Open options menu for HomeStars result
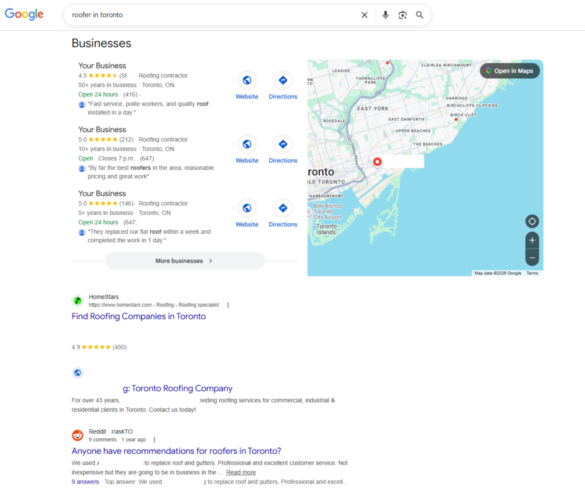 pyautogui.click(x=228, y=305)
